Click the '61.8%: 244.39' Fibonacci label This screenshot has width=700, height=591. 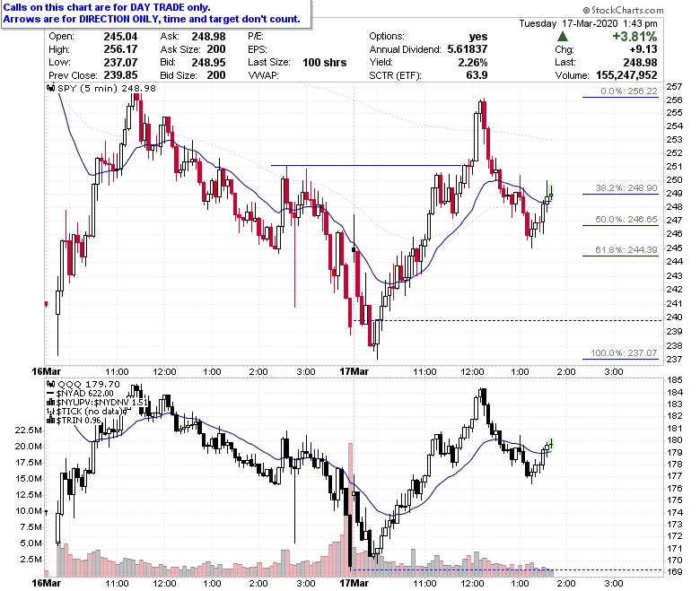tap(626, 250)
